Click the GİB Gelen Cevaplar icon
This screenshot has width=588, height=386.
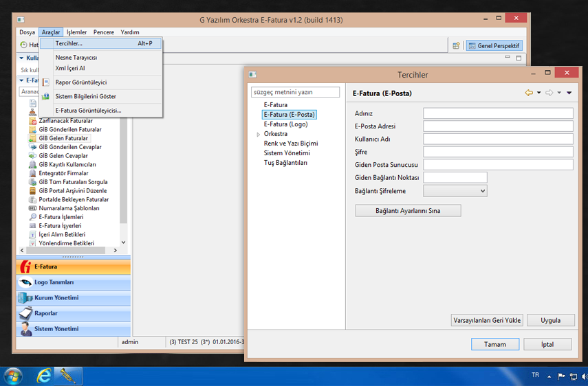[32, 156]
